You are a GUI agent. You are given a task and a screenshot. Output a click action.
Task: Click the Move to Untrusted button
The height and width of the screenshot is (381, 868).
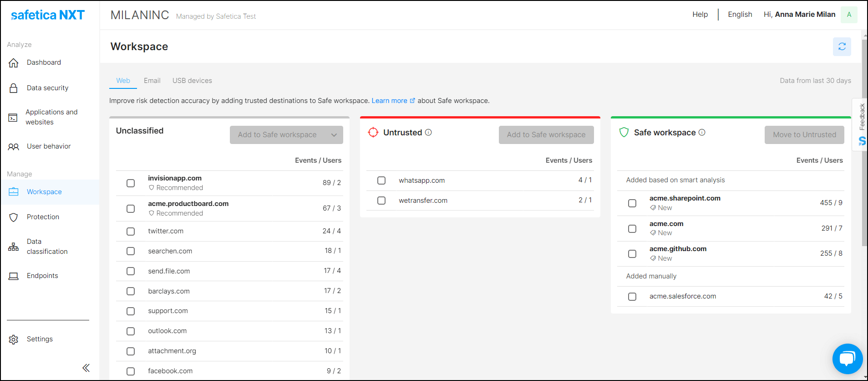tap(804, 135)
